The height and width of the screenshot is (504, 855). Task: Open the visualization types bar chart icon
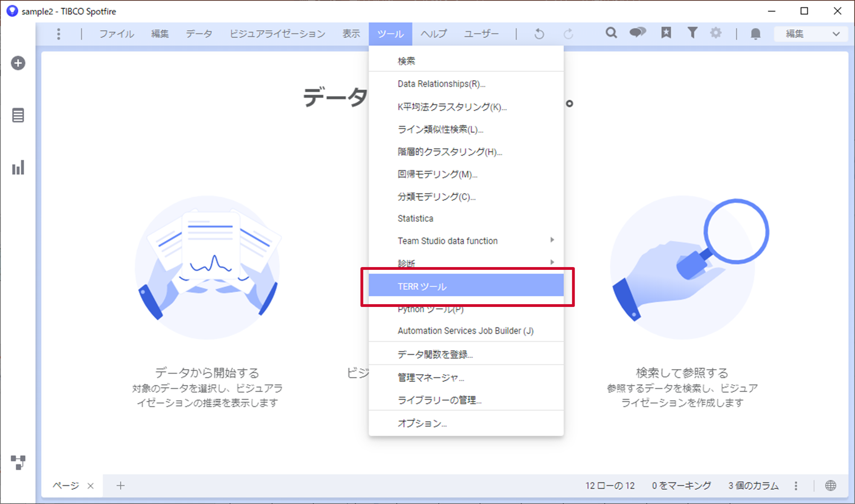click(x=18, y=168)
